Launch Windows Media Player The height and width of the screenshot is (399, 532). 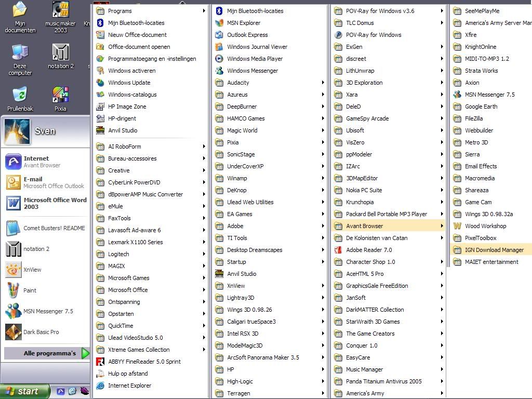pos(269,59)
